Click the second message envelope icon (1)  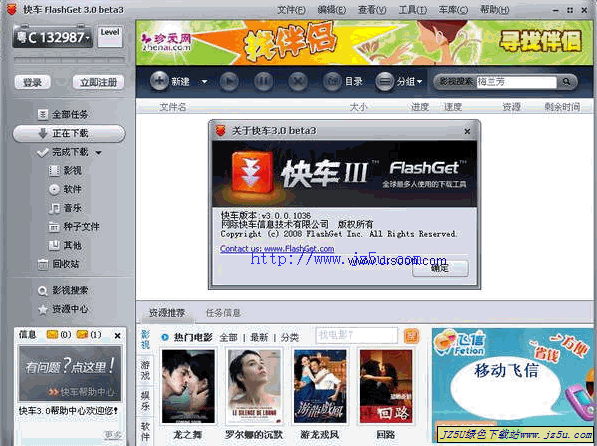(x=82, y=334)
